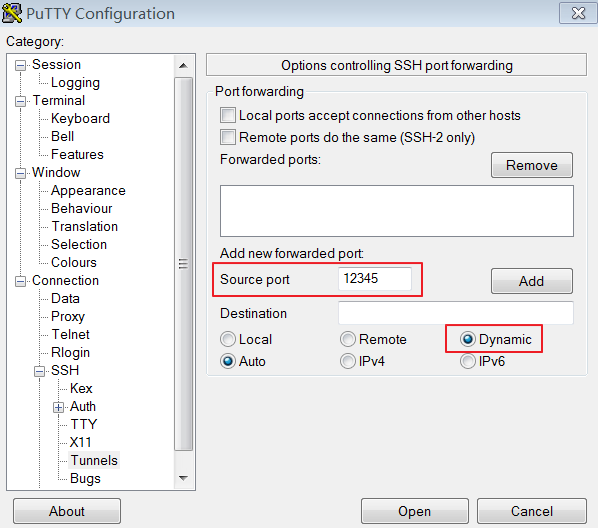Click the Remove forwarded port button
The image size is (598, 528).
click(532, 165)
